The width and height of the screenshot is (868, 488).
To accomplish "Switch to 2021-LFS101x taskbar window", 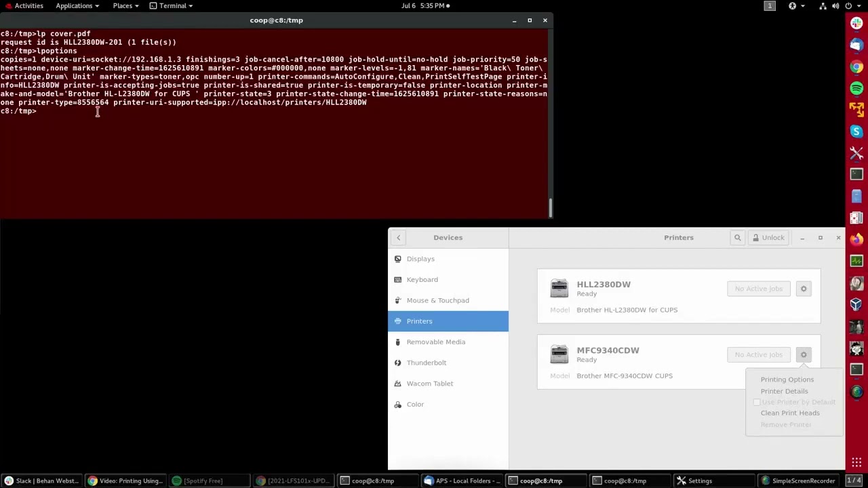I will coord(294,481).
